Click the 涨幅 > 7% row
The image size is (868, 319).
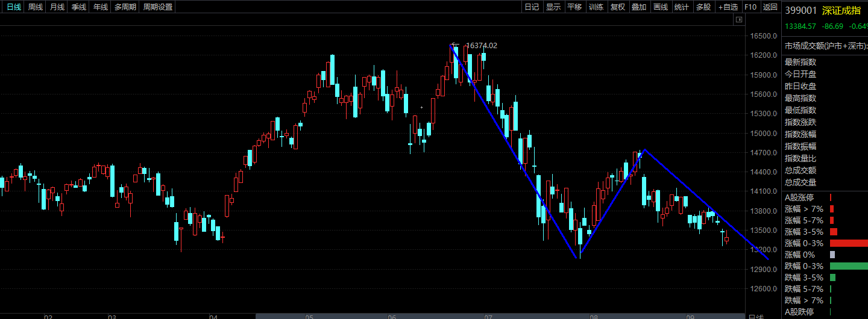(x=826, y=209)
